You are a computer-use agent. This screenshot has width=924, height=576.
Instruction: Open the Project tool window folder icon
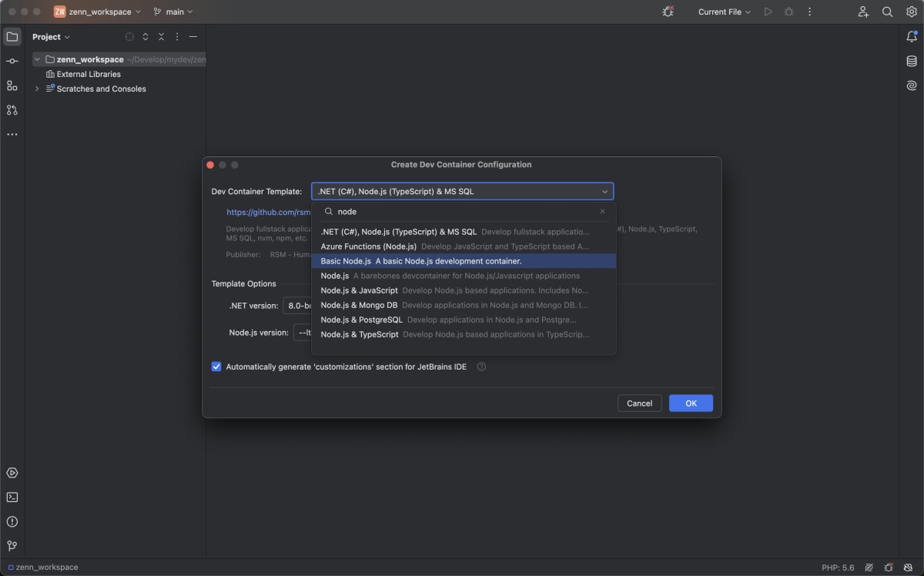click(12, 36)
